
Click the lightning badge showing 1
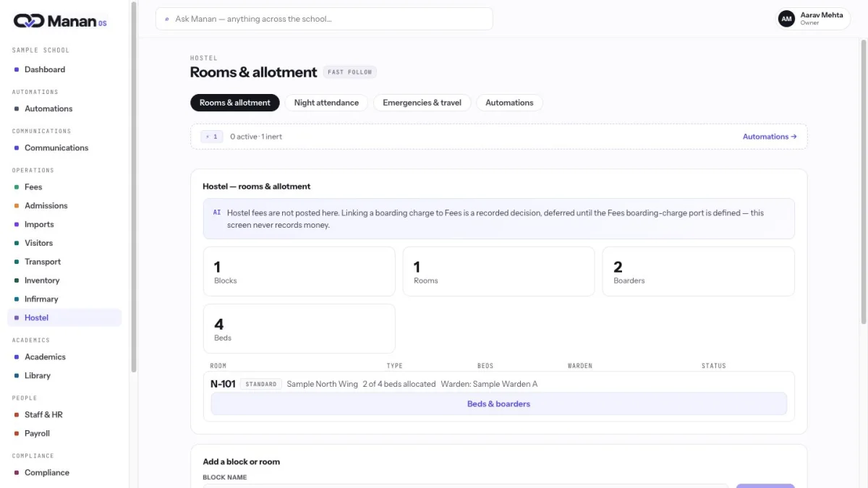pyautogui.click(x=212, y=137)
